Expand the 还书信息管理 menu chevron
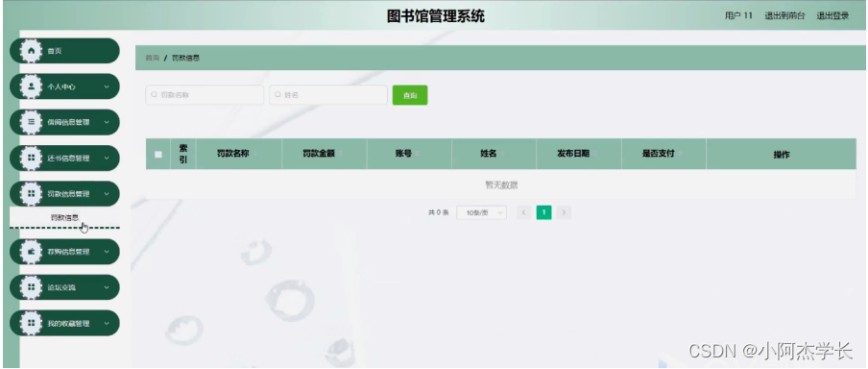The height and width of the screenshot is (369, 868). [x=107, y=158]
